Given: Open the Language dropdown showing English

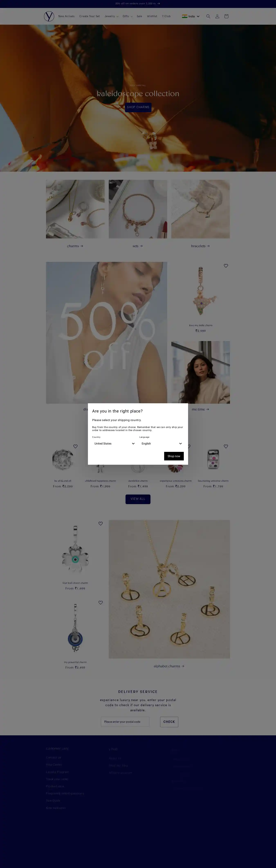Looking at the screenshot, I should pyautogui.click(x=161, y=443).
